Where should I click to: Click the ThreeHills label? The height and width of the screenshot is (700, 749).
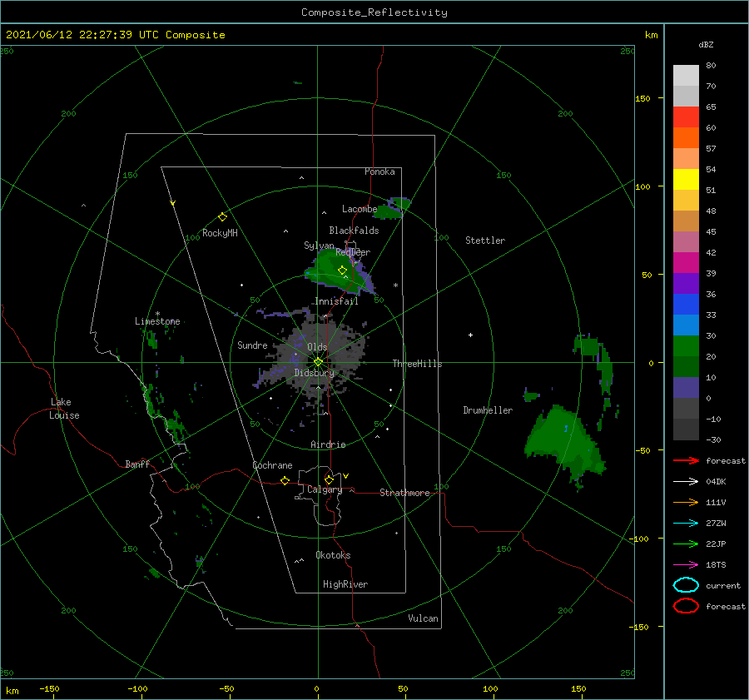click(418, 364)
